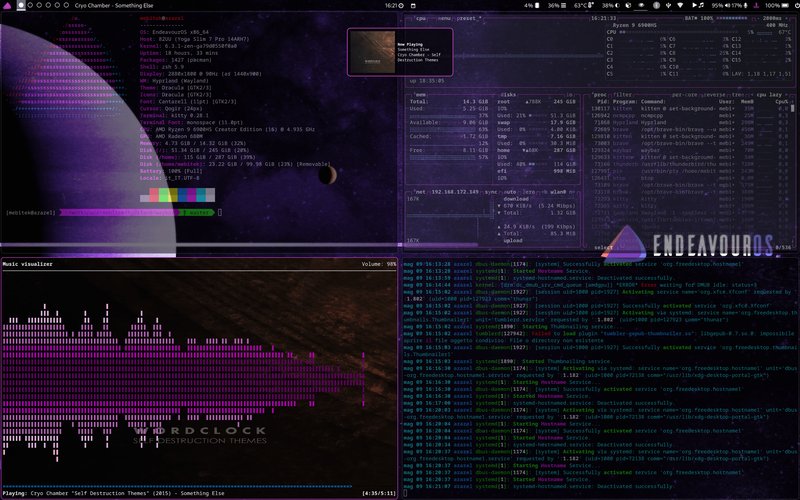800x500 pixels.
Task: Click the 16:21 clock in the bar
Action: [391, 6]
